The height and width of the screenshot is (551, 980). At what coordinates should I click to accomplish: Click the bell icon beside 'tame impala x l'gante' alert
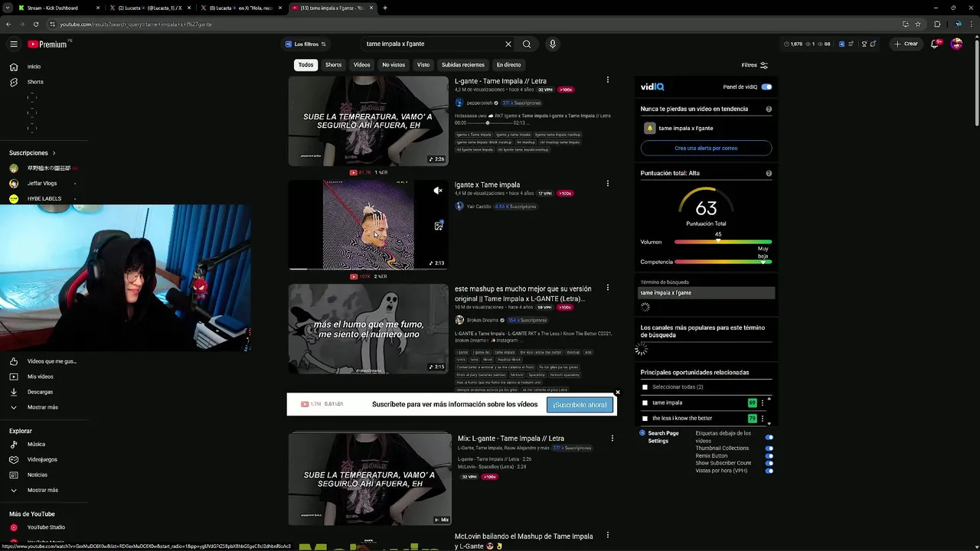click(649, 128)
